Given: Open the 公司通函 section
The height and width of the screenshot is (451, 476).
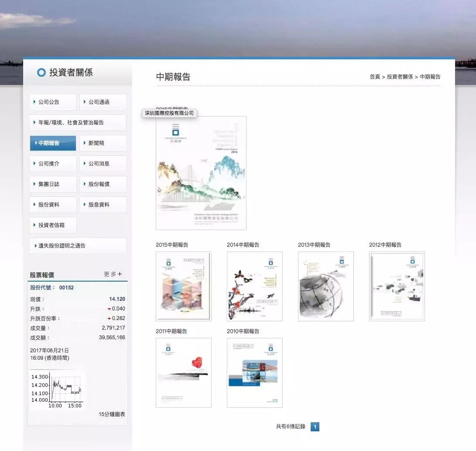Looking at the screenshot, I should click(103, 102).
